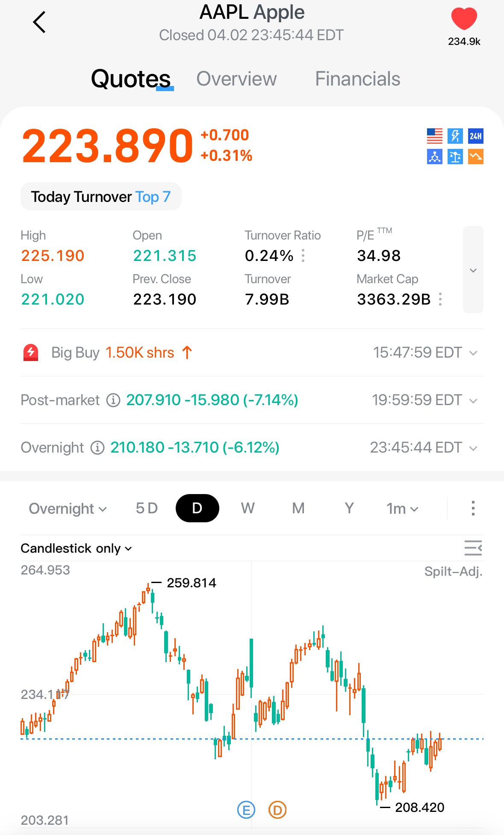Tap the back arrow icon
Screen dimensions: 504x835
pyautogui.click(x=39, y=22)
